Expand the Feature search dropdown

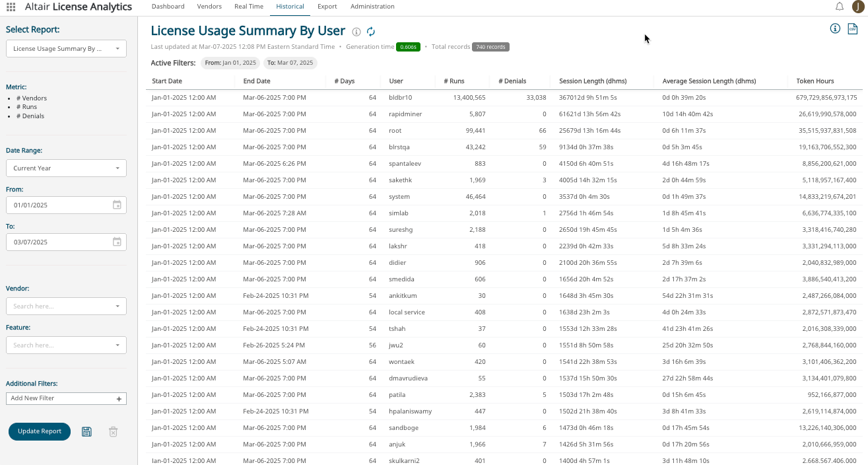[66, 345]
